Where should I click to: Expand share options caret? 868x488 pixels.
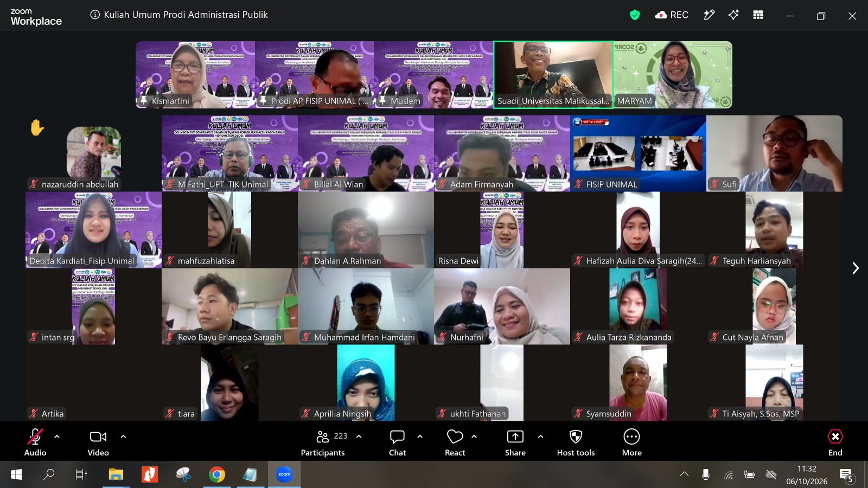coord(540,436)
